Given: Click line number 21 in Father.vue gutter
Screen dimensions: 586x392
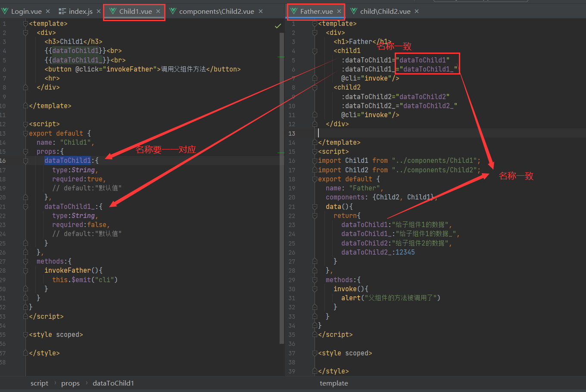Looking at the screenshot, I should [x=292, y=207].
